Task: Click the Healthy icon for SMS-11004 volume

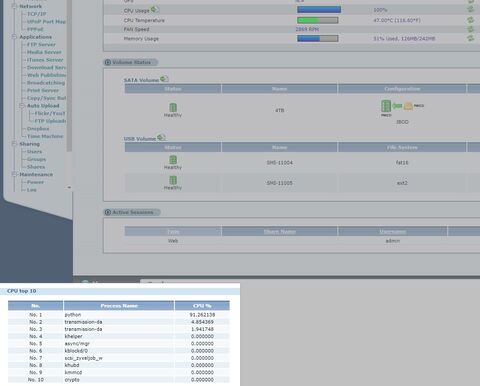Action: pos(173,160)
